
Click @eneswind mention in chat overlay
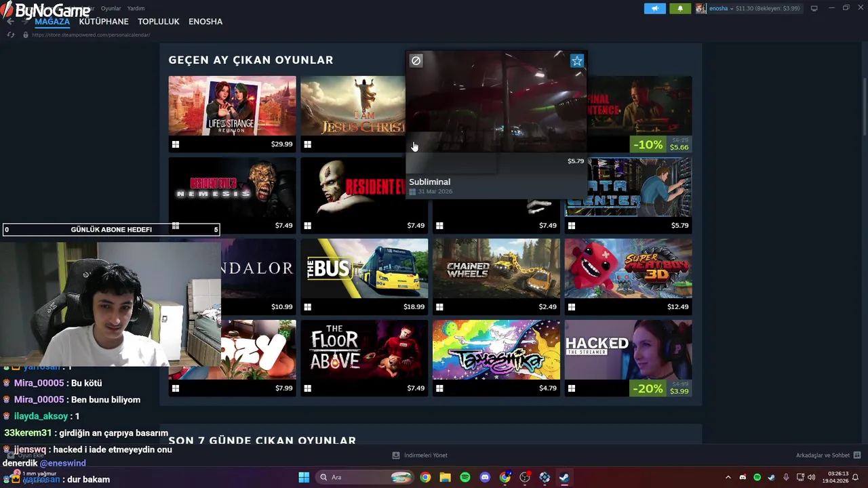click(x=62, y=463)
